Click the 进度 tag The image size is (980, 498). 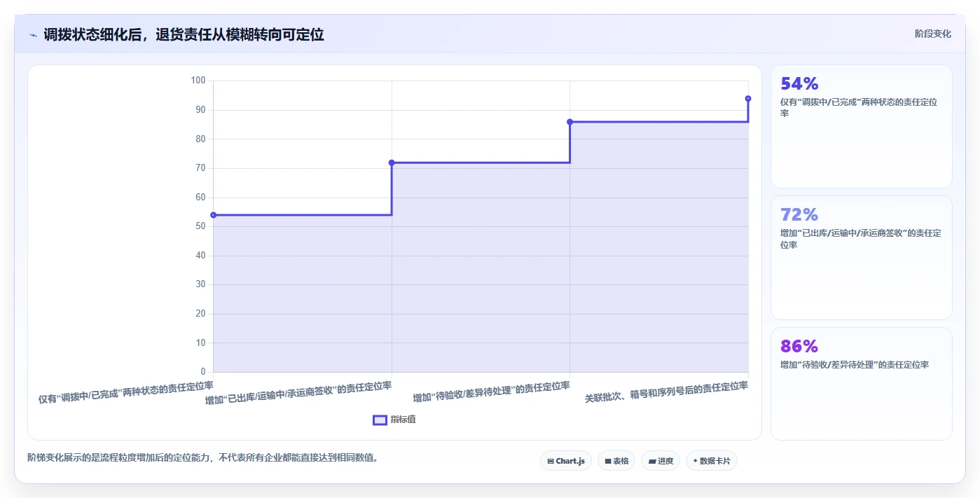coord(661,461)
